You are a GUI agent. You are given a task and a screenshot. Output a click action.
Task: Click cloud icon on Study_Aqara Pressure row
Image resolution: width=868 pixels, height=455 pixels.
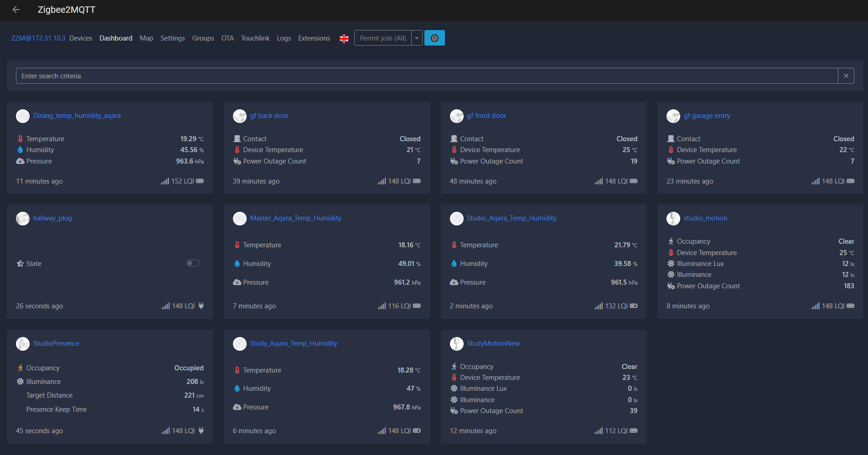tap(237, 407)
